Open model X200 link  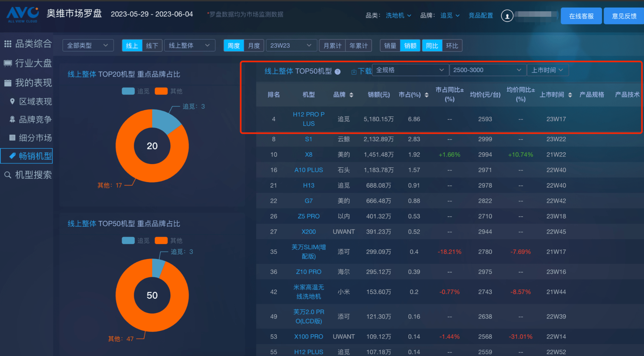[309, 232]
